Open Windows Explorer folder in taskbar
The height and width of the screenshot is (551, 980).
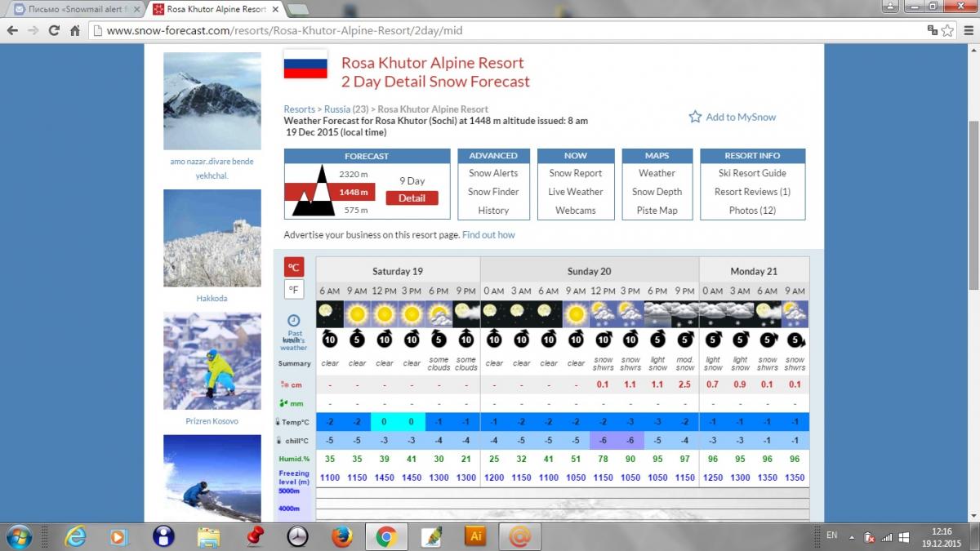[209, 536]
